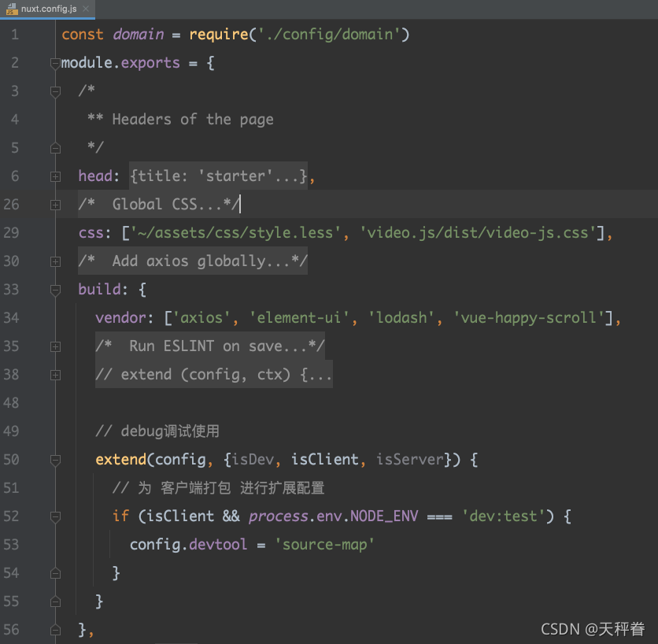The height and width of the screenshot is (644, 658).
Task: Expand the folded head section on line 6
Action: [55, 176]
